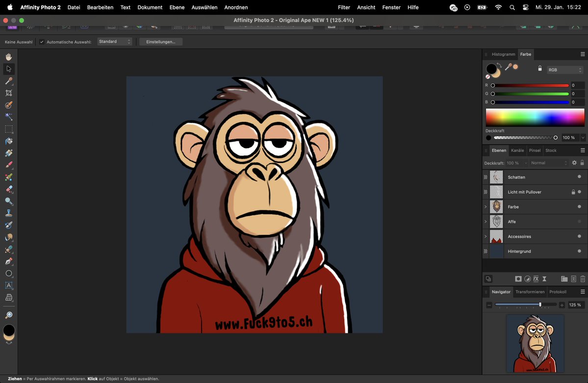Image resolution: width=588 pixels, height=383 pixels.
Task: Activate the Artistic Text tool
Action: (9, 285)
